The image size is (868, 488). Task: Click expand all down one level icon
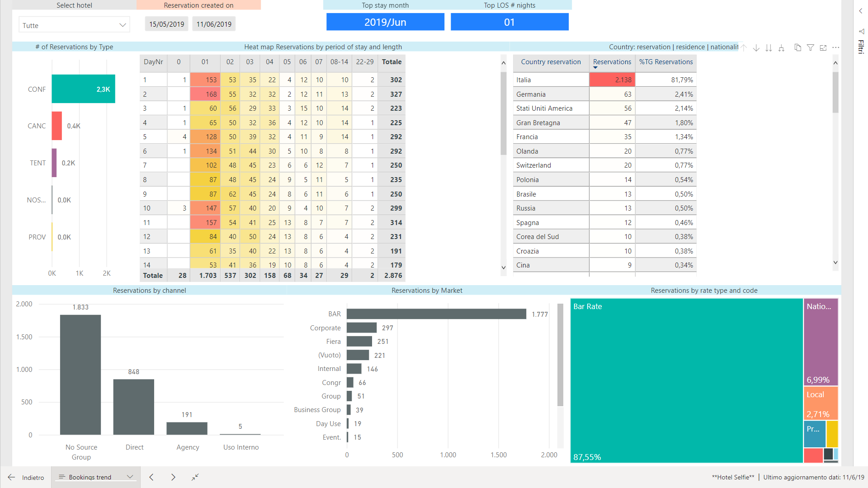coord(781,48)
